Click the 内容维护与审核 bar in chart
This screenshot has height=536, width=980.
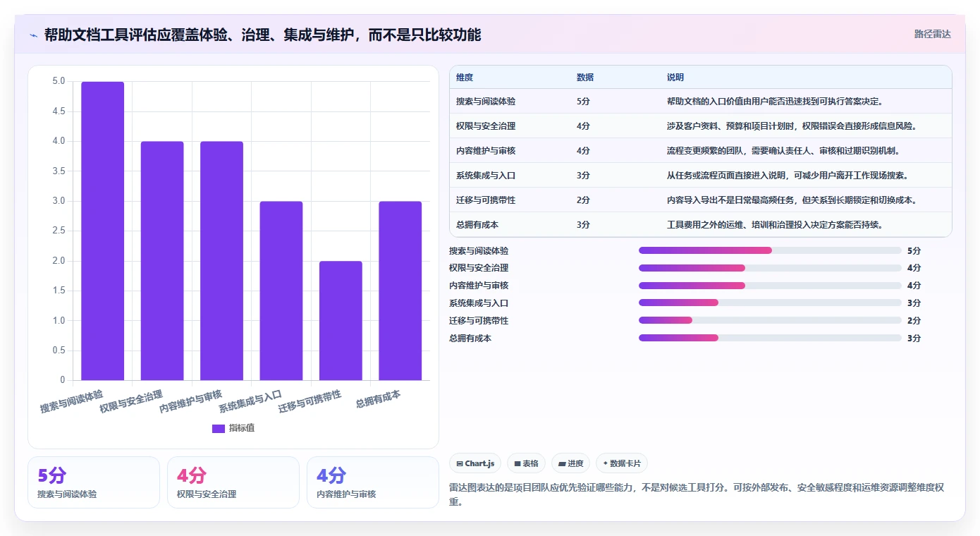coord(221,261)
